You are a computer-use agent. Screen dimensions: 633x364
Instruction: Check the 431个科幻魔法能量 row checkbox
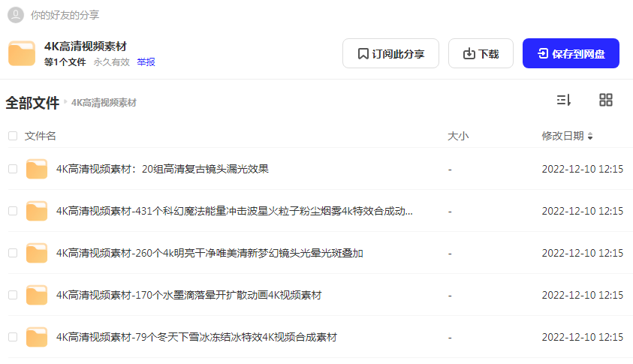(13, 211)
